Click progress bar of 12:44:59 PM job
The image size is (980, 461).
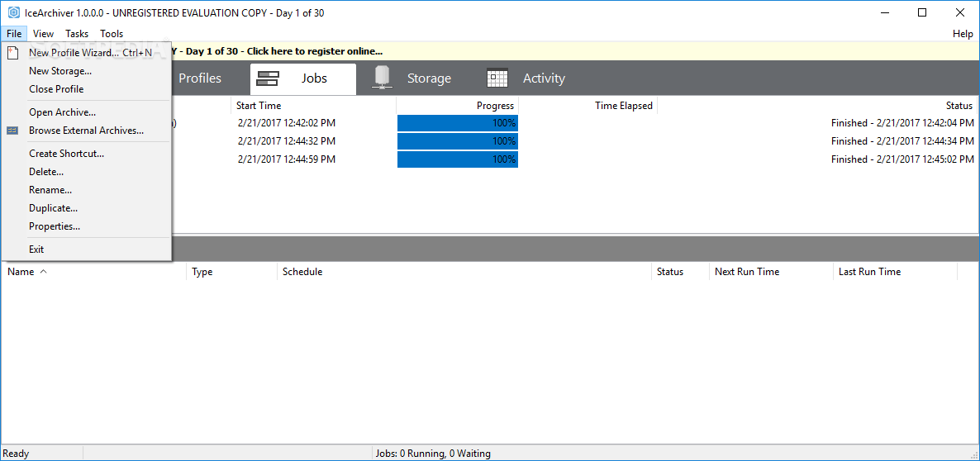coord(458,159)
